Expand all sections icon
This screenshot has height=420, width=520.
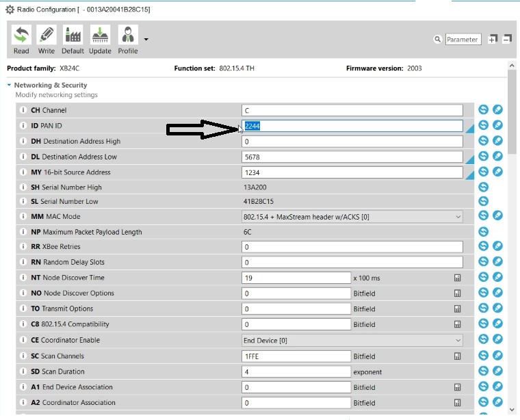coord(493,39)
